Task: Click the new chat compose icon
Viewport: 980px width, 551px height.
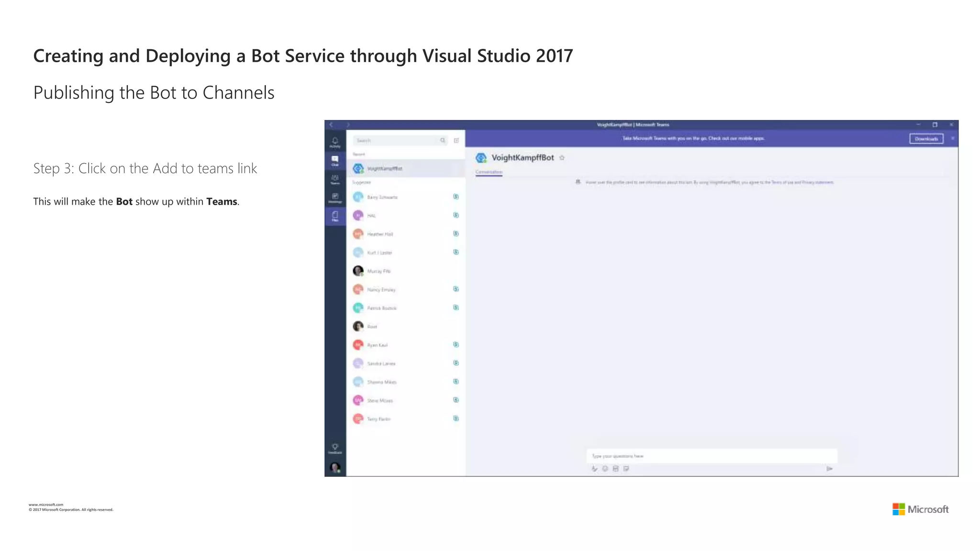Action: (457, 141)
